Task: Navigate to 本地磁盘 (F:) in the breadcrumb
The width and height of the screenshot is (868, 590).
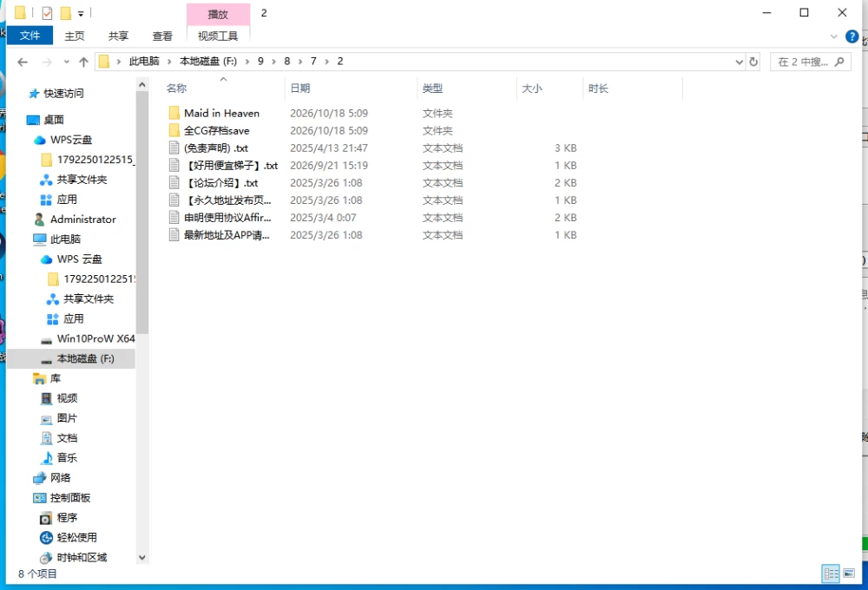Action: point(208,62)
